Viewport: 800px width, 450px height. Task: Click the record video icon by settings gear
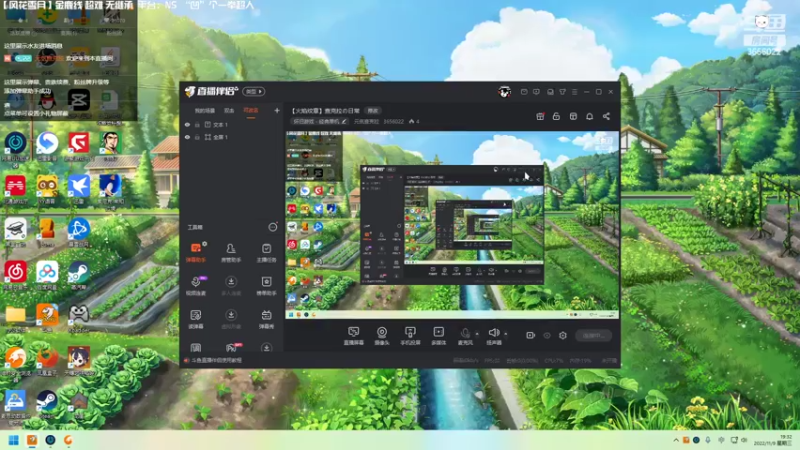[531, 335]
